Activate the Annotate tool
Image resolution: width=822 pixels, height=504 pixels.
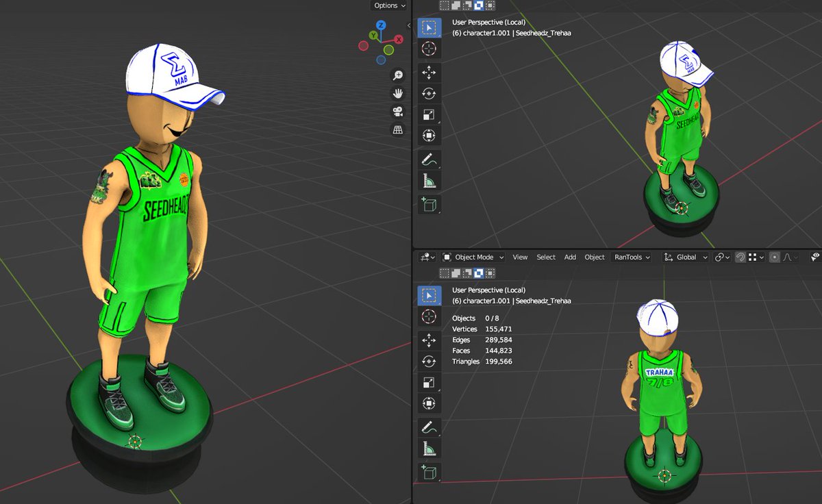tap(429, 159)
